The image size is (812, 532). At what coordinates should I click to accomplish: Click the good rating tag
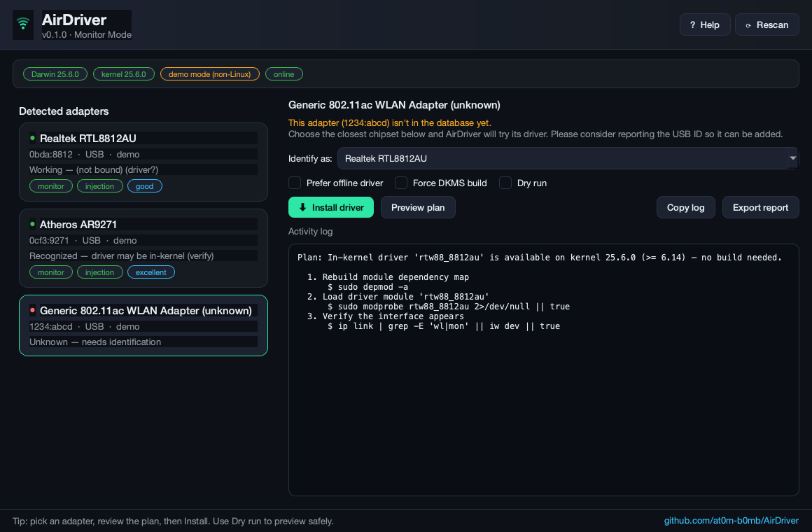144,186
